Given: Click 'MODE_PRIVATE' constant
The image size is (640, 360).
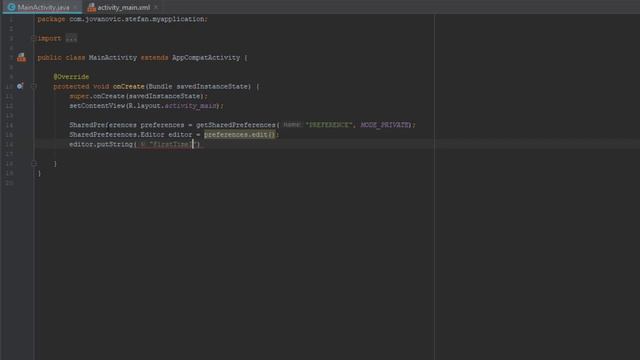Looking at the screenshot, I should pos(384,125).
